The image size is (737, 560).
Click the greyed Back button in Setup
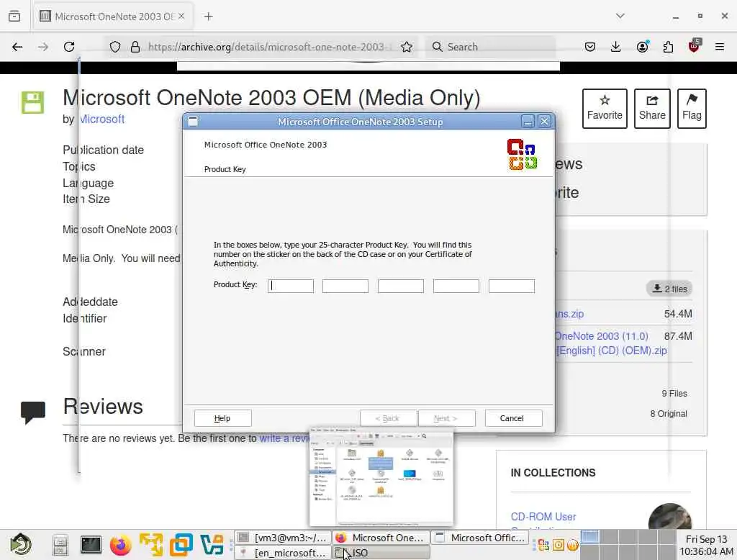pyautogui.click(x=388, y=418)
